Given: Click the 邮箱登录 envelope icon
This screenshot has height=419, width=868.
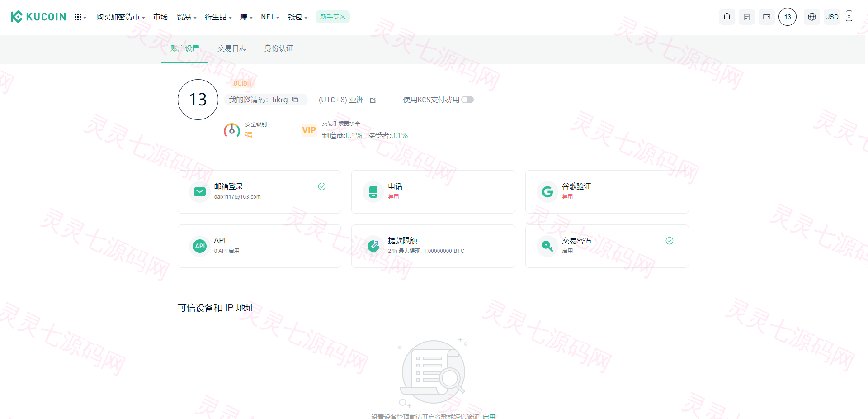Looking at the screenshot, I should (x=200, y=192).
